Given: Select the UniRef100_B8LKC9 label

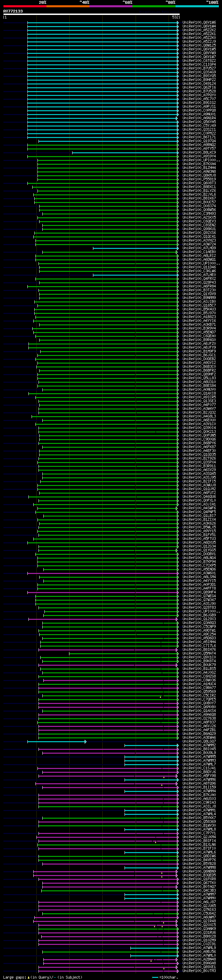Looking at the screenshot, I should click(x=199, y=152).
